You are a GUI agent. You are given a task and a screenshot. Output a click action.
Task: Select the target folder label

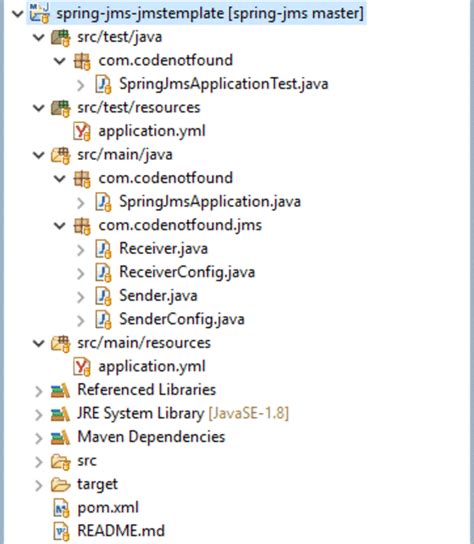[x=98, y=485]
